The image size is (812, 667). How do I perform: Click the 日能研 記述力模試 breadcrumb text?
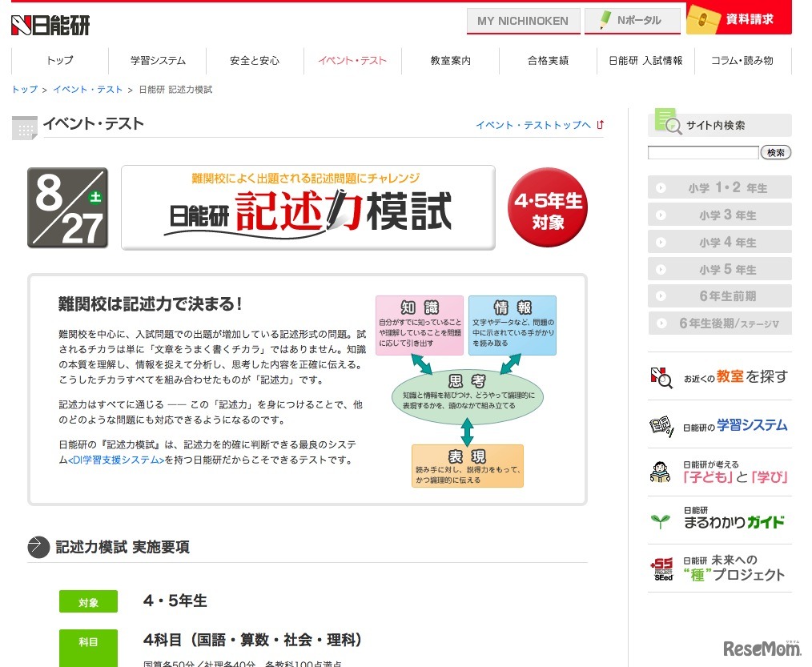[175, 90]
